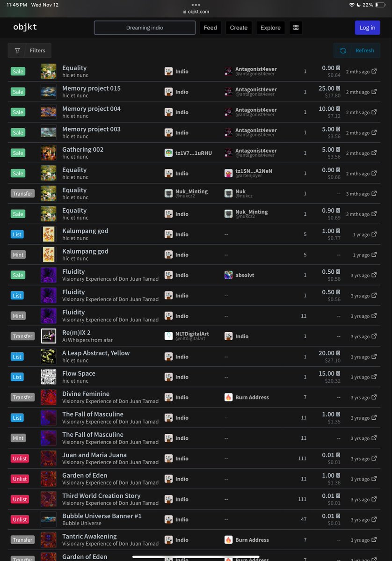Open Antagonist4ever profile on Memory project 015 row
The image size is (392, 561).
point(256,90)
